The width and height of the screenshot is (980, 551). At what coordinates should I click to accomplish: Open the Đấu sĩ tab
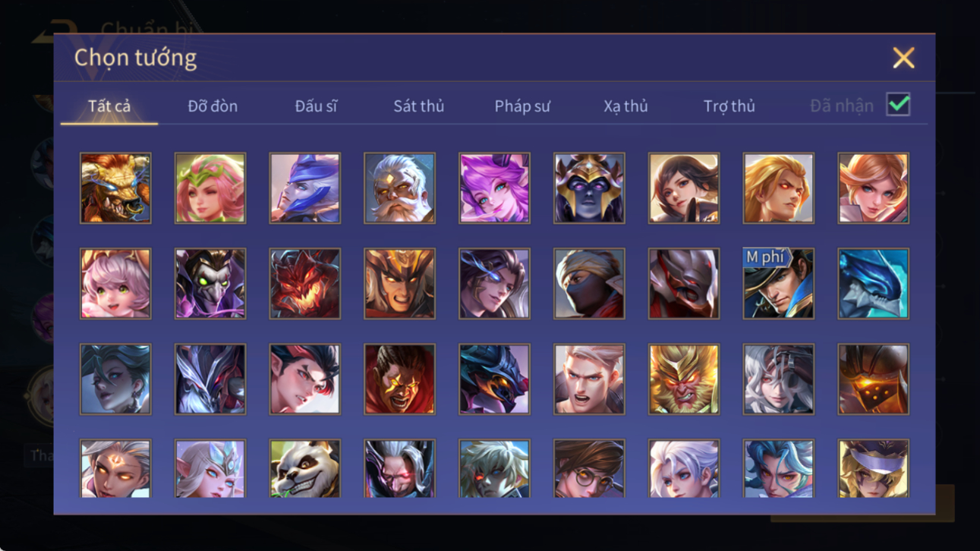[x=316, y=106]
